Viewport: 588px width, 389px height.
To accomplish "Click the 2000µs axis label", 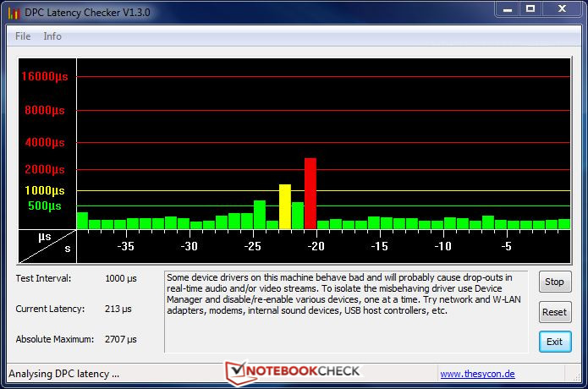I will (x=45, y=170).
